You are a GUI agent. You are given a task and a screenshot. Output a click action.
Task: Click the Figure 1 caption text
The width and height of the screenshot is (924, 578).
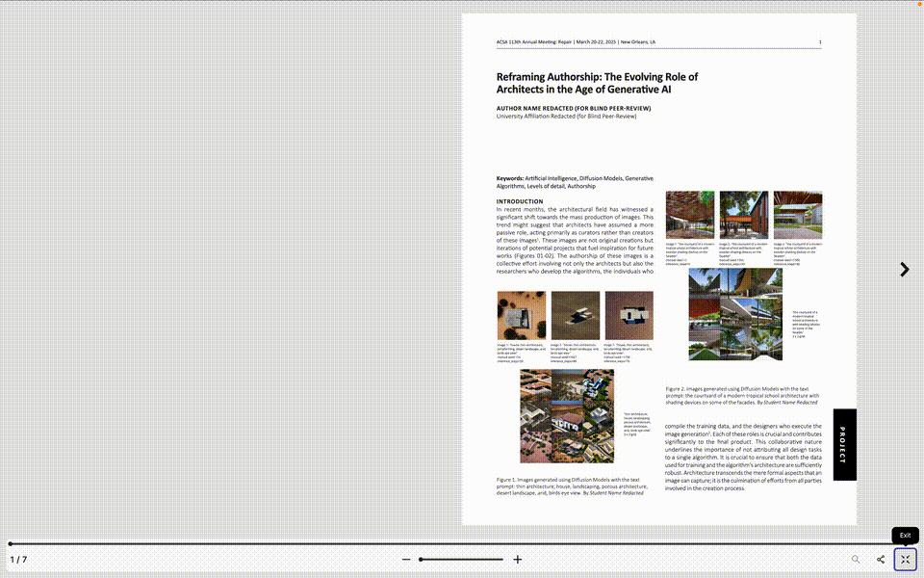(572, 486)
